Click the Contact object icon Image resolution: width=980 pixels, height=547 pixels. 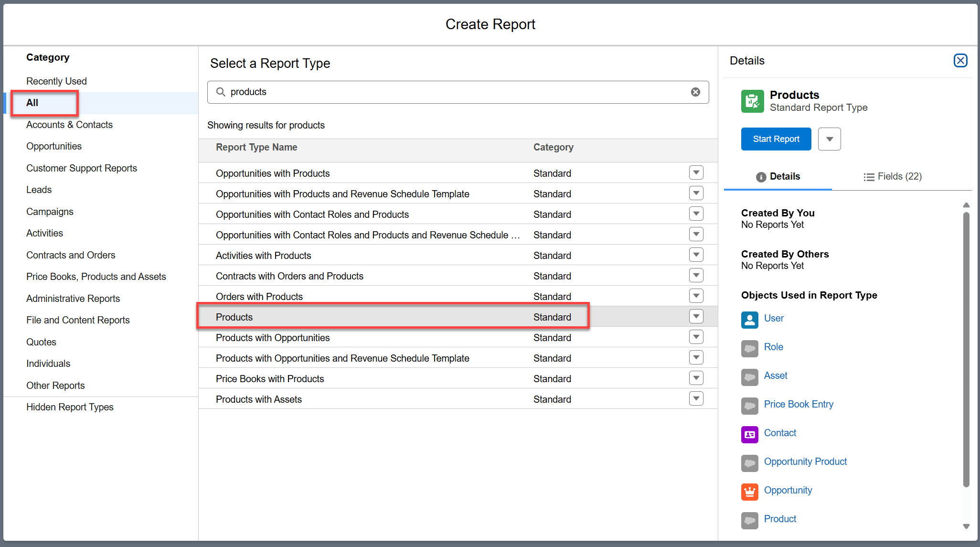coord(749,434)
